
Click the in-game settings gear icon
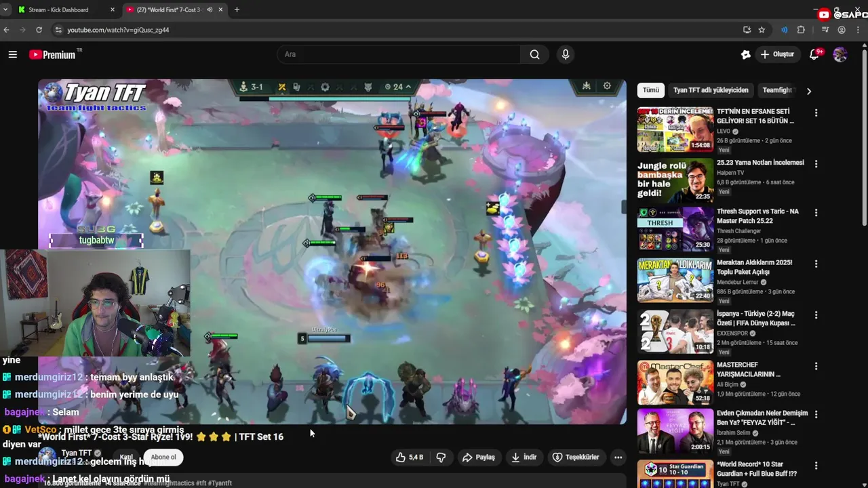(x=607, y=86)
